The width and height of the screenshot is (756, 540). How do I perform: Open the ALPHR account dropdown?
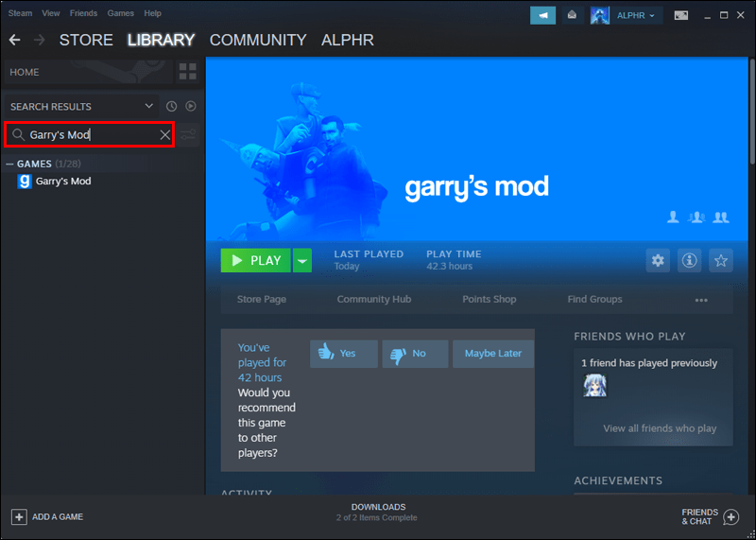click(x=635, y=15)
